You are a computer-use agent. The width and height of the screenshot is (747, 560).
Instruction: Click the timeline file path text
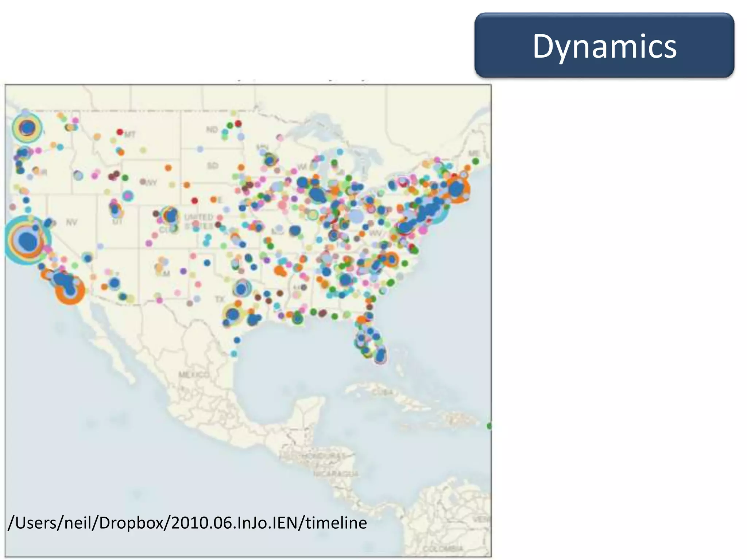point(187,523)
